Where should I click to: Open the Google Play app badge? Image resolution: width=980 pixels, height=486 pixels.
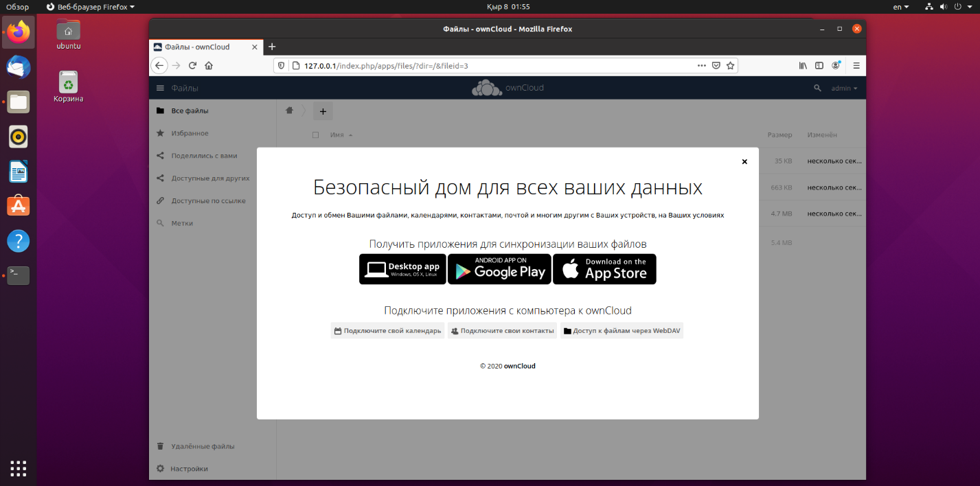click(x=499, y=269)
